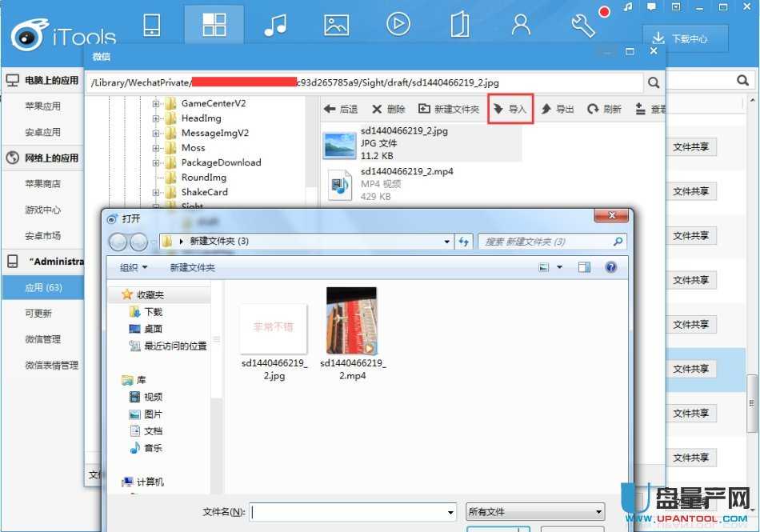The image size is (760, 532).
Task: Expand the GameCenterV2 folder tree node
Action: coord(156,103)
